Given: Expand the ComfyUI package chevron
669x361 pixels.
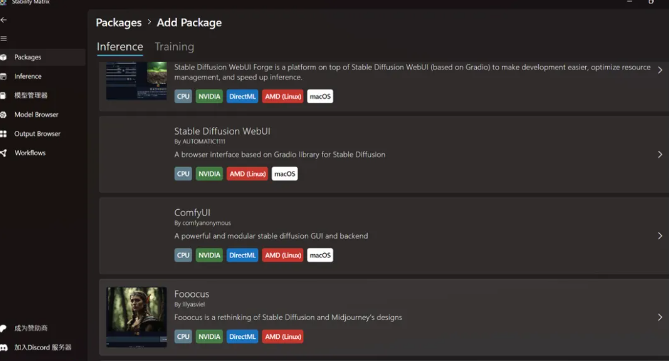Looking at the screenshot, I should 660,236.
